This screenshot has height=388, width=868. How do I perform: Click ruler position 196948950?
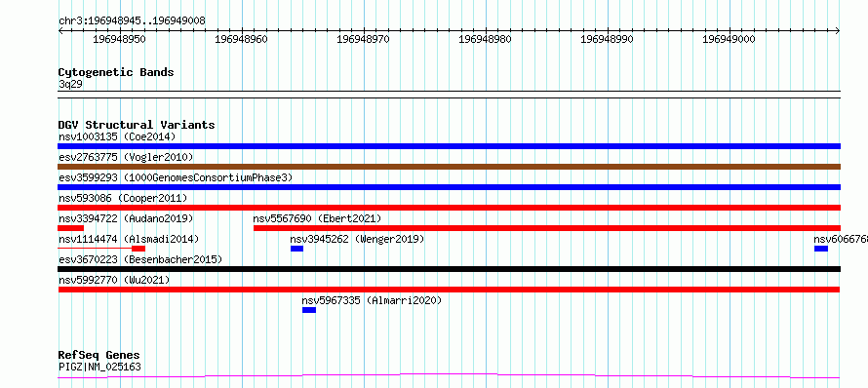pos(119,39)
